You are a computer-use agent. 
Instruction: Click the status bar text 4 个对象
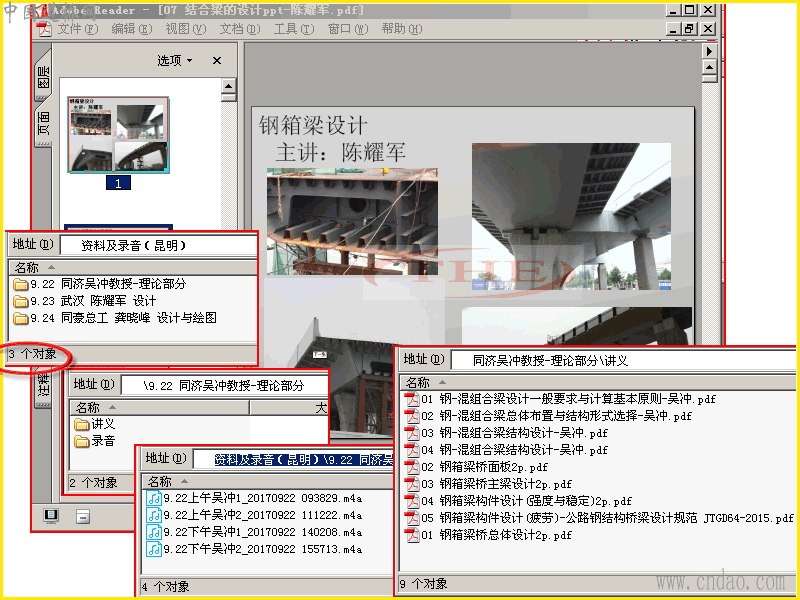click(x=165, y=587)
